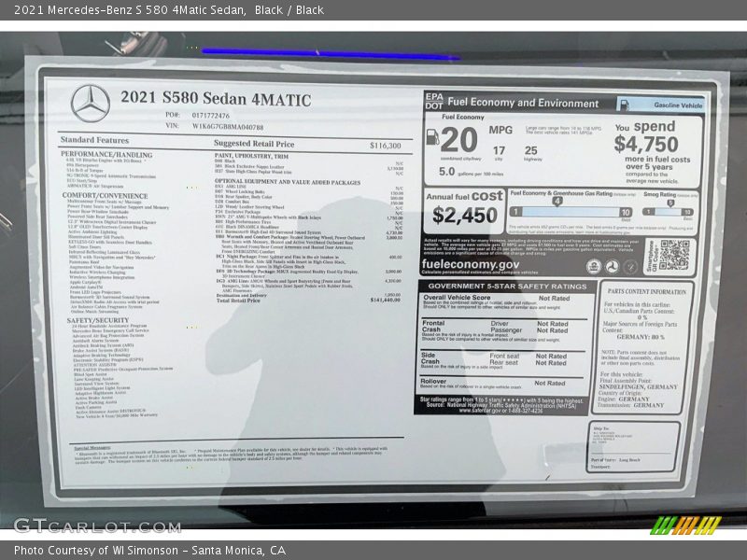This screenshot has width=747, height=560.
Task: Click the 17 city MPG value
Action: coord(499,150)
